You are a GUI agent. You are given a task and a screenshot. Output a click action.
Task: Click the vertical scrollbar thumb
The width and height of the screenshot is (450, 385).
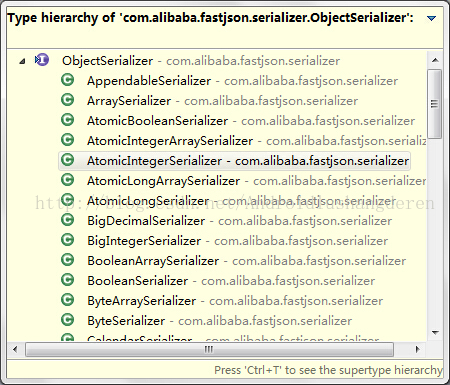[x=434, y=104]
